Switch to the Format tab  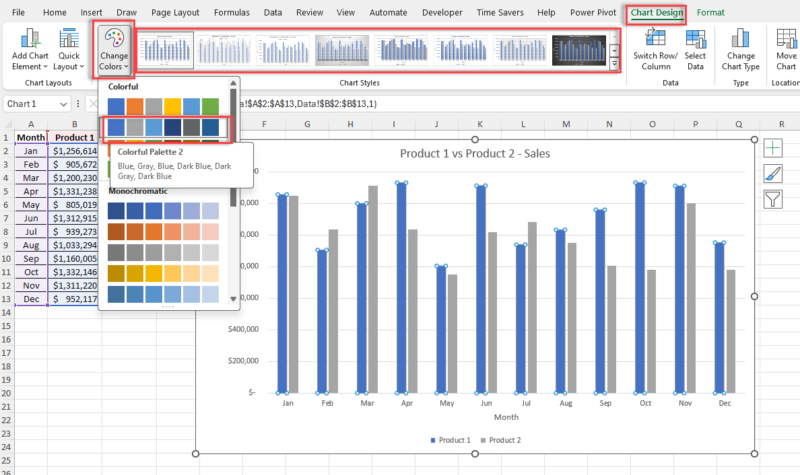click(711, 12)
